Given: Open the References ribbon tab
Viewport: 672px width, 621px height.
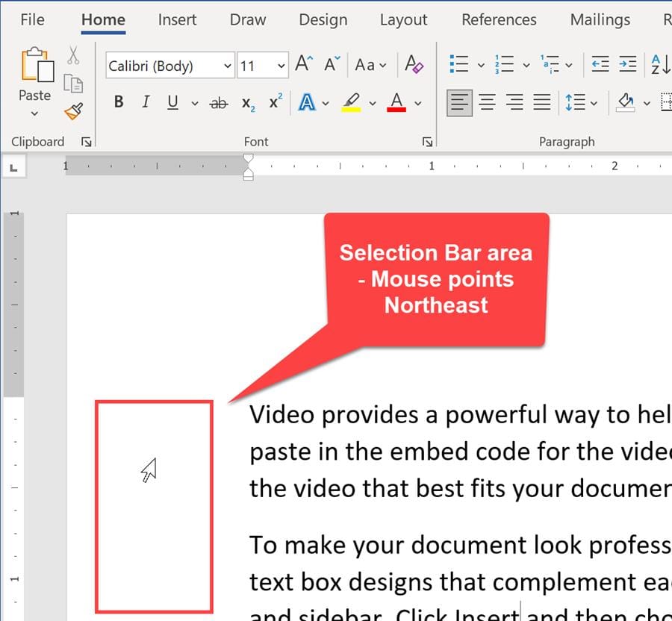Looking at the screenshot, I should coord(499,20).
